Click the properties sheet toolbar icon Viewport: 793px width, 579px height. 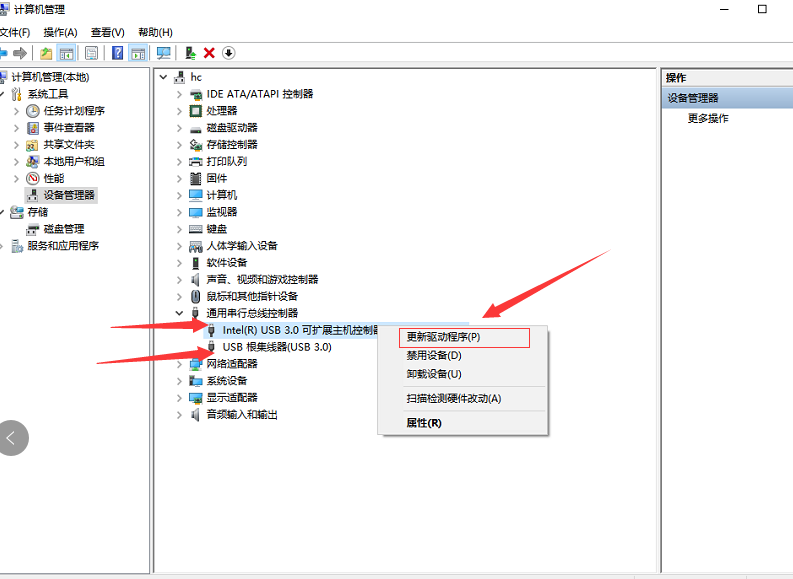tap(92, 53)
